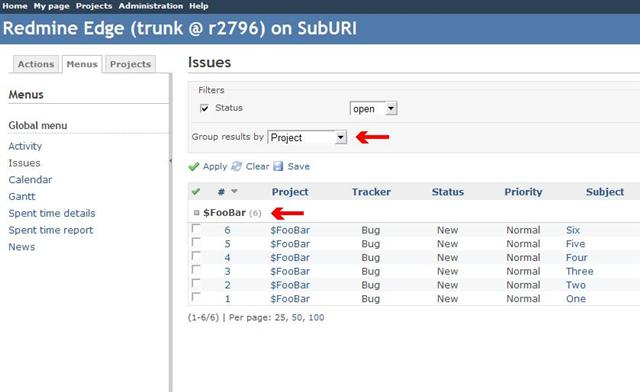Image resolution: width=640 pixels, height=392 pixels.
Task: Click the green check-all icon in table header
Action: tap(196, 192)
